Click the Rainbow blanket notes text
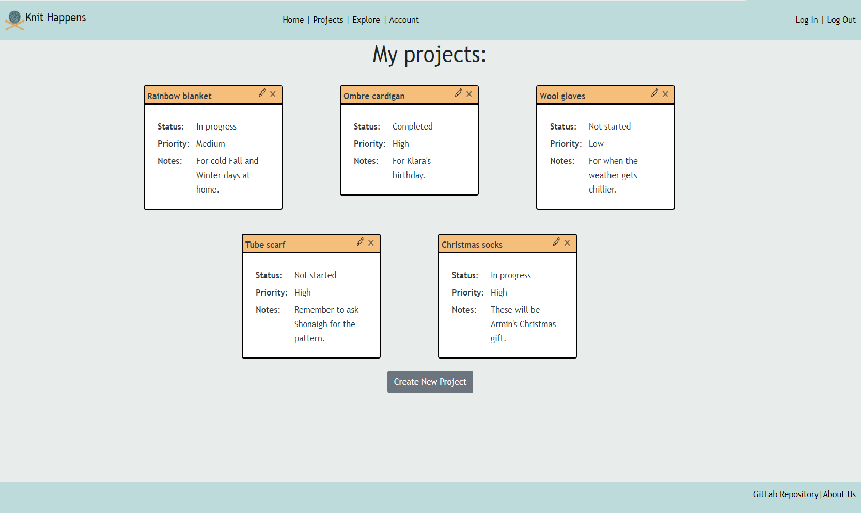 pos(227,175)
